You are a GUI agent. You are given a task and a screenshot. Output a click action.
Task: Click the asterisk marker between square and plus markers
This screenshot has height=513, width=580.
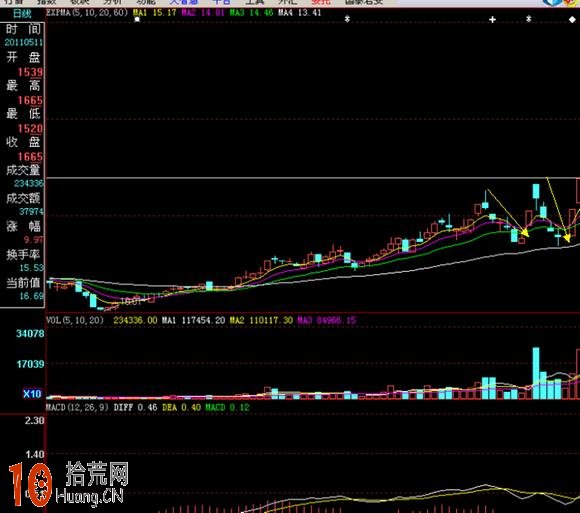coord(347,19)
